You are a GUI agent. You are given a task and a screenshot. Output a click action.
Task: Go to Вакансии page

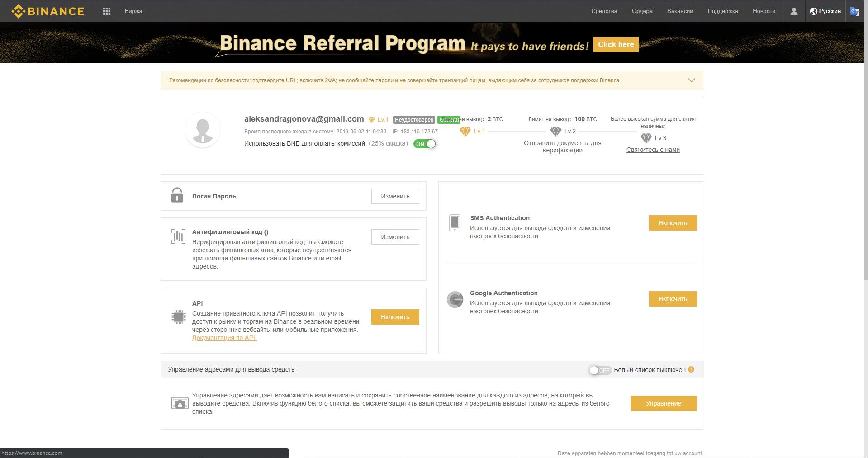[680, 11]
